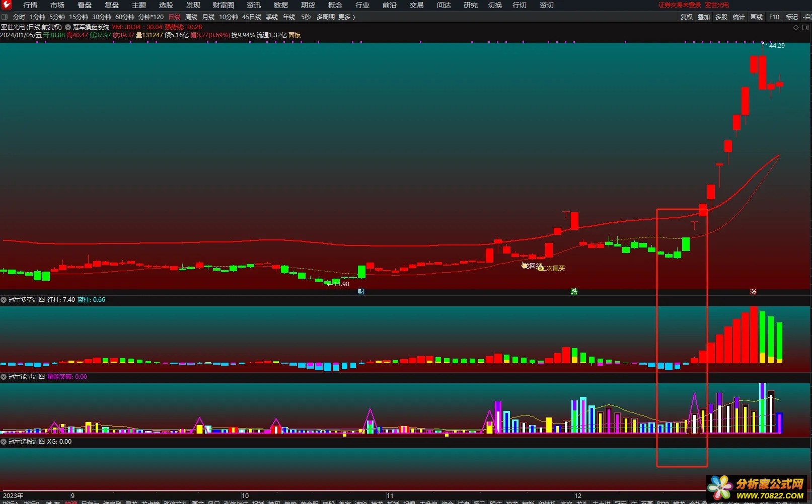Expand the 更多 period options
The image size is (812, 504).
[346, 17]
